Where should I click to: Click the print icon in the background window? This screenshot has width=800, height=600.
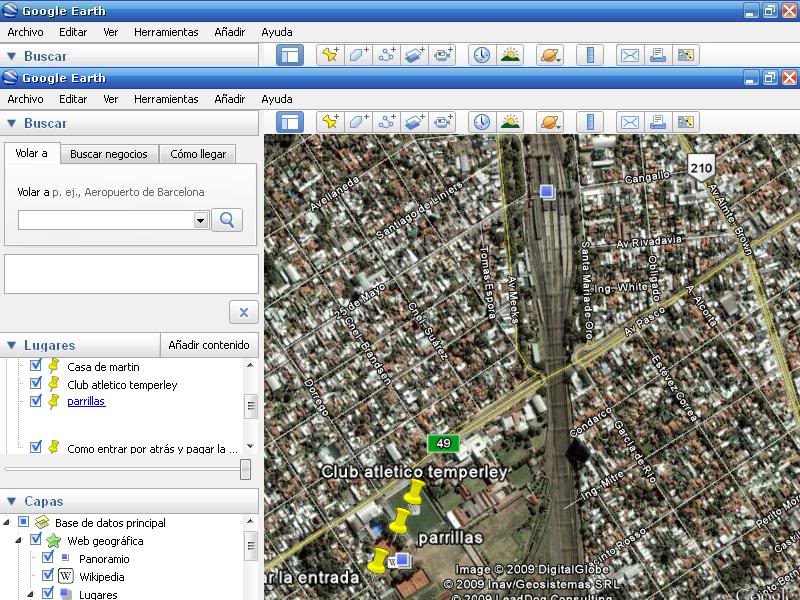[x=658, y=55]
